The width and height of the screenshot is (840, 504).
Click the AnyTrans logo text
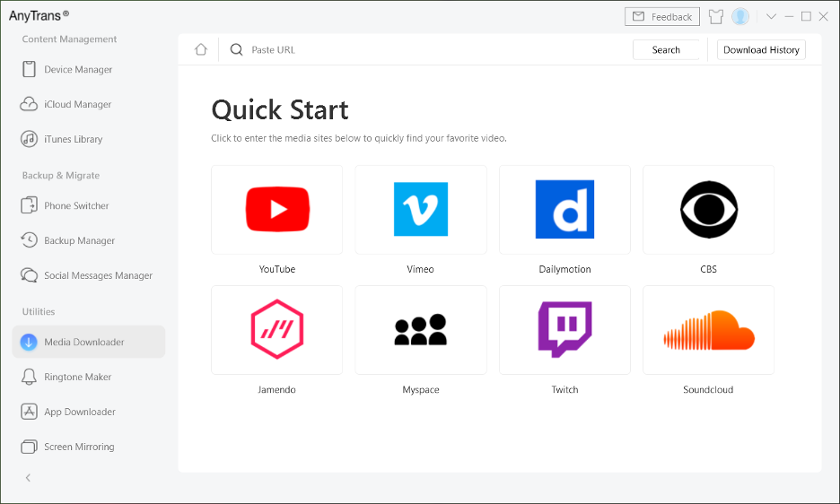click(x=39, y=15)
